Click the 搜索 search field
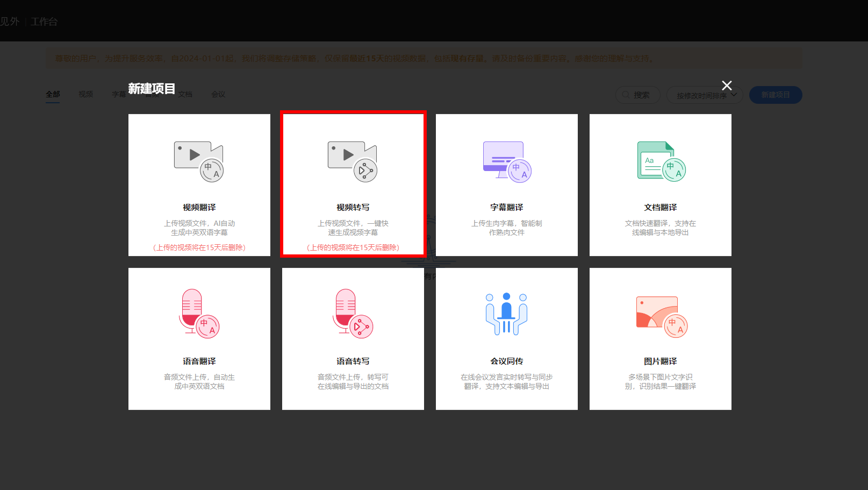868x490 pixels. pyautogui.click(x=637, y=95)
